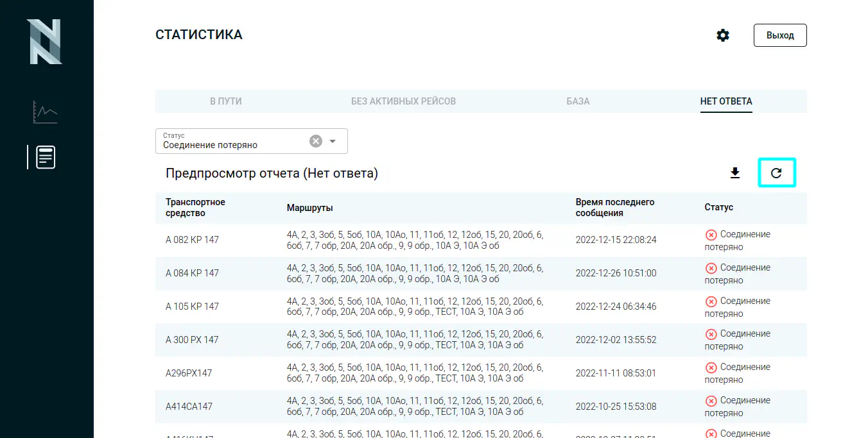
Task: Click the Транспортное средство column header
Action: click(195, 208)
